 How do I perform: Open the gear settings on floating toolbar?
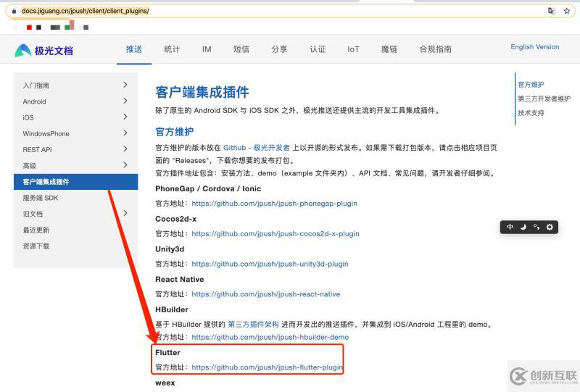tap(550, 227)
